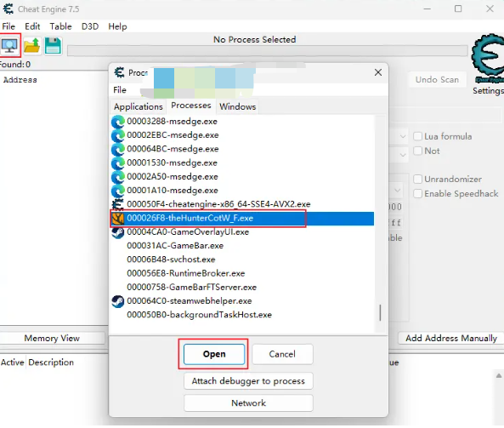
Task: Click the process list scrollbar thumb
Action: pos(380,313)
